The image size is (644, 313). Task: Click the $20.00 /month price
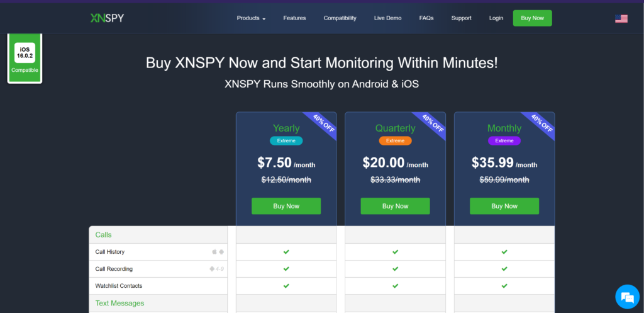tap(395, 163)
